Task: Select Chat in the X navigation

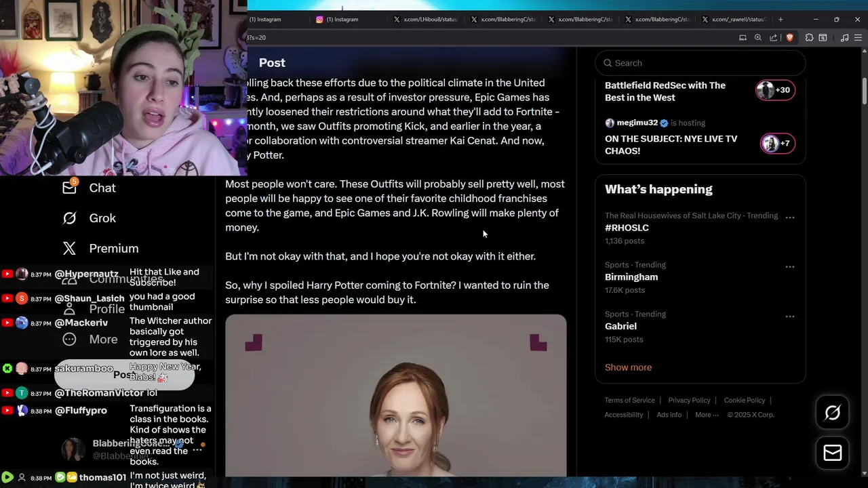Action: [102, 188]
